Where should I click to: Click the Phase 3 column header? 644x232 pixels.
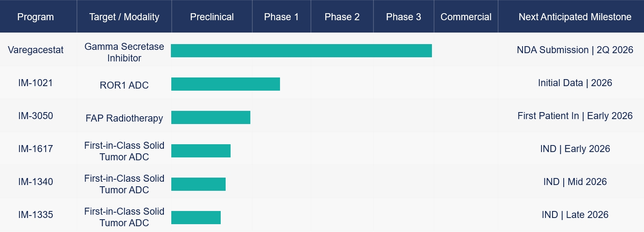(x=404, y=17)
